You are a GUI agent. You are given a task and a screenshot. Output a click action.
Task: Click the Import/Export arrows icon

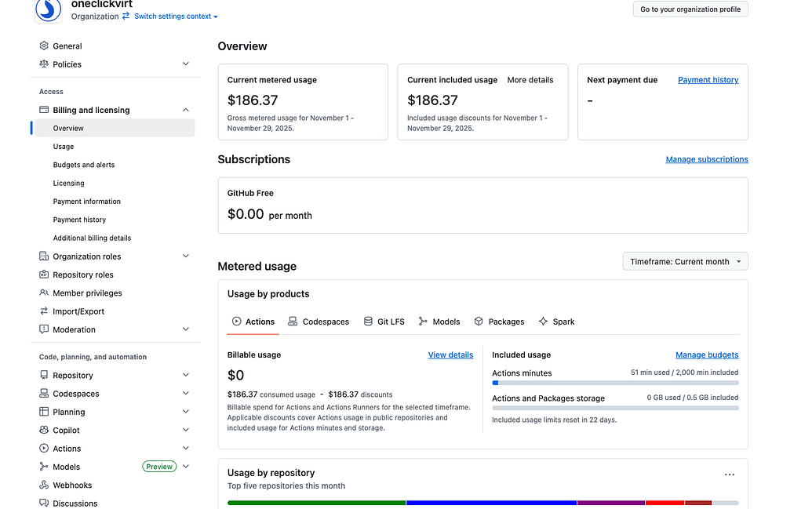44,311
